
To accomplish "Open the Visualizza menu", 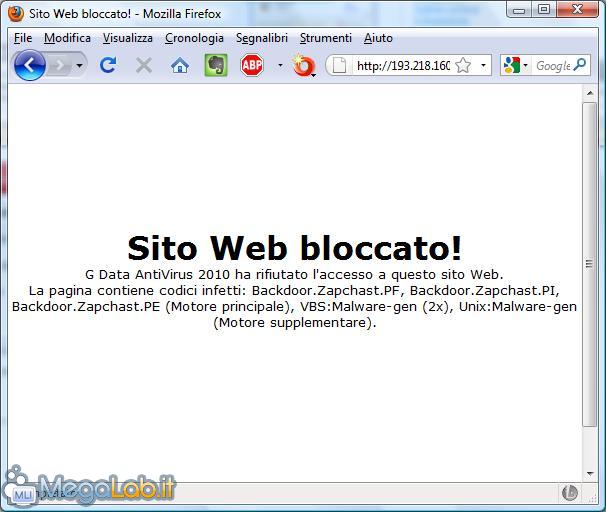I will [x=128, y=38].
